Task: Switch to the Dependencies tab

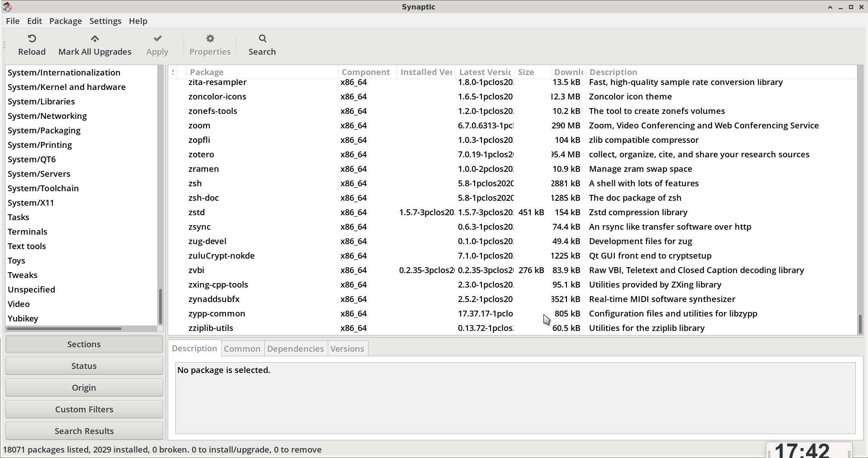Action: click(295, 349)
